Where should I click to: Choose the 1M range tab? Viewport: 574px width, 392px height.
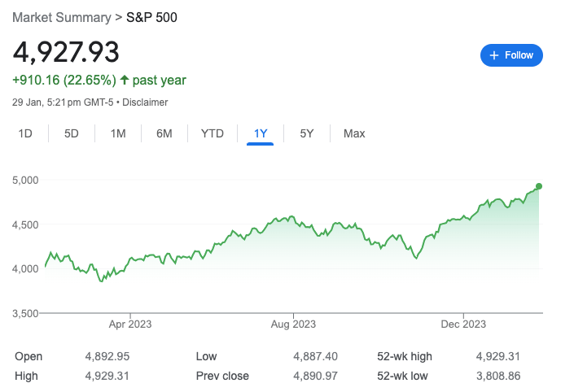[118, 133]
